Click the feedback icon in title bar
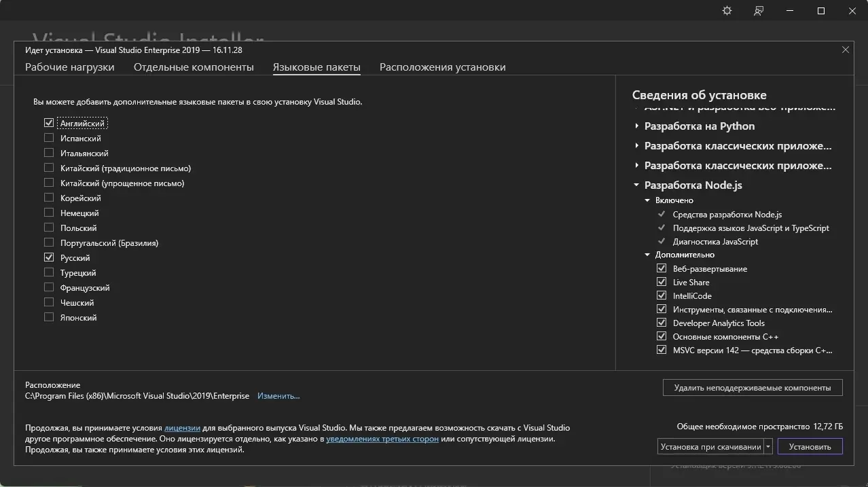 (759, 11)
